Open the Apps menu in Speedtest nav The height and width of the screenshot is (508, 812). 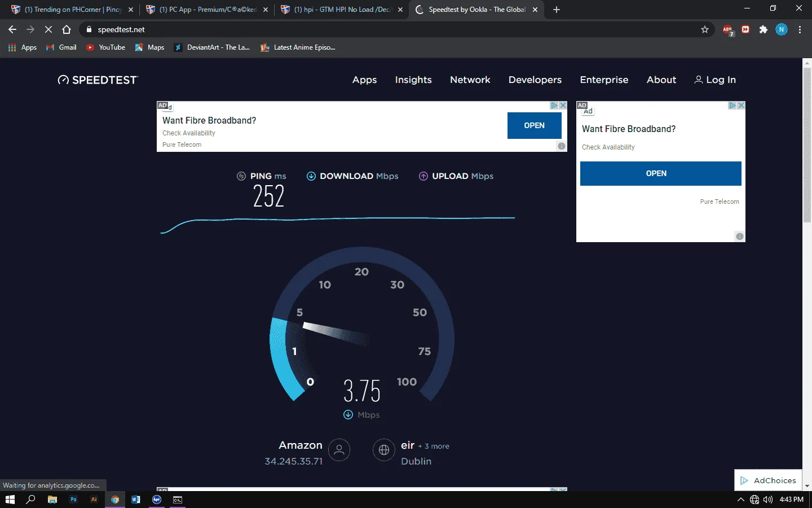point(364,80)
